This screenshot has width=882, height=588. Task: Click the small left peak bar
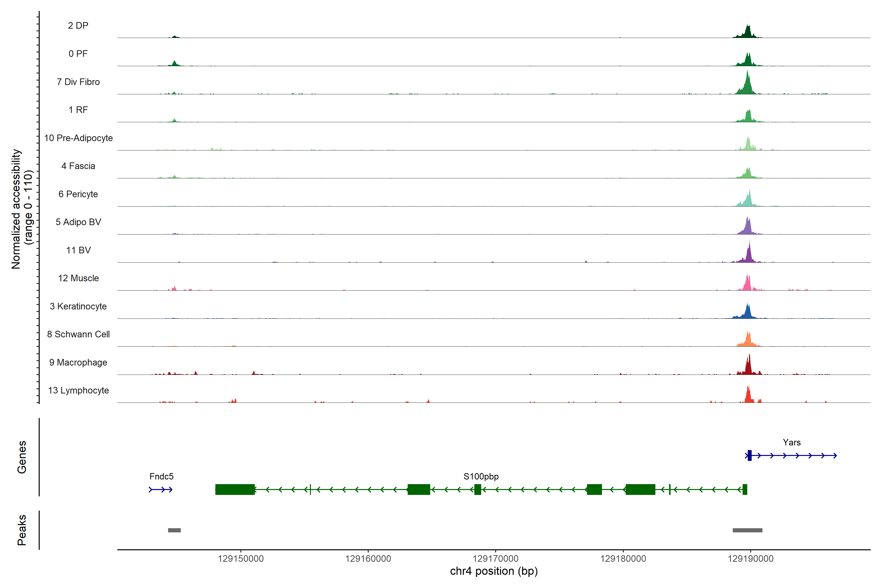click(174, 530)
